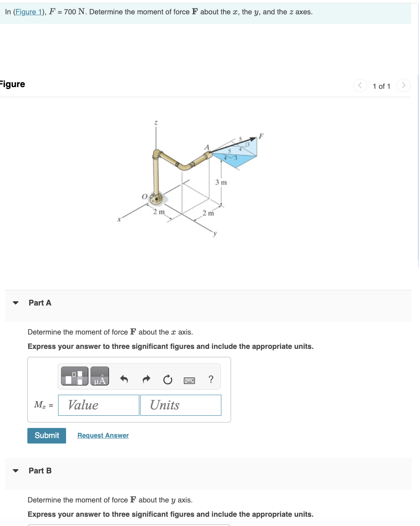This screenshot has height=526, width=420.
Task: Click the Units input field
Action: coord(181,405)
